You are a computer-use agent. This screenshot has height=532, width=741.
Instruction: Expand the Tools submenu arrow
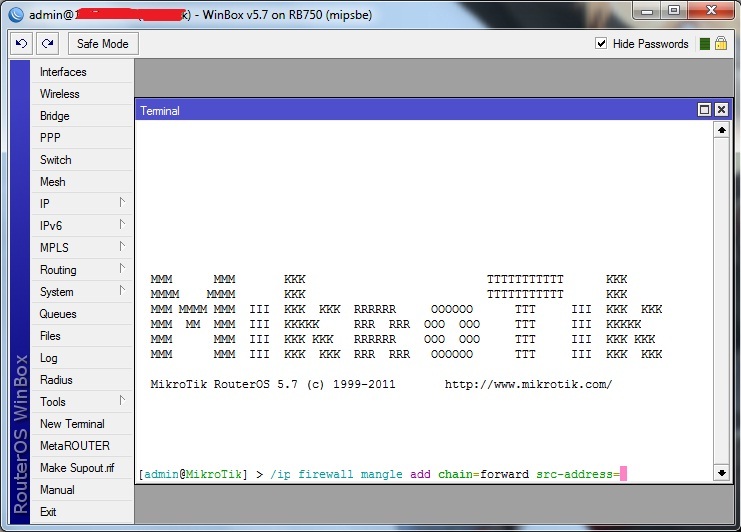122,401
